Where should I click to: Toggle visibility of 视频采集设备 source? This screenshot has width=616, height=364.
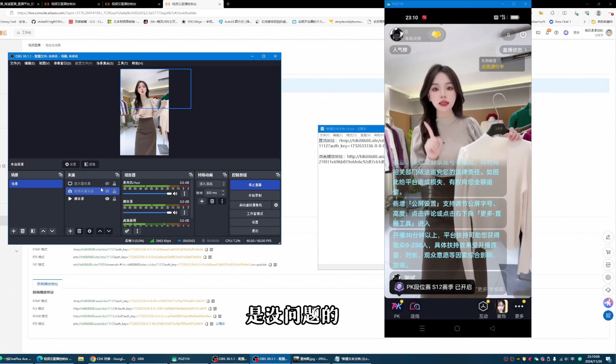[x=107, y=191]
